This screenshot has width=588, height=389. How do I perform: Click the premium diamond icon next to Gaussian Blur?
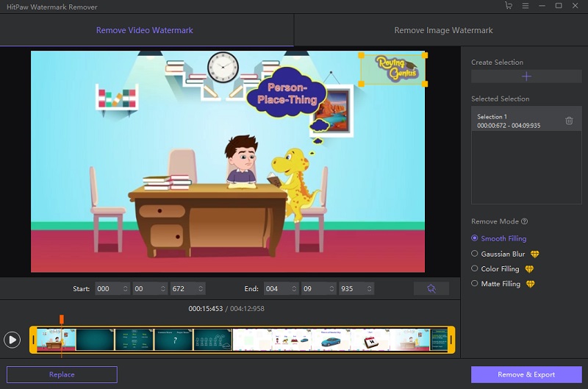(x=534, y=254)
